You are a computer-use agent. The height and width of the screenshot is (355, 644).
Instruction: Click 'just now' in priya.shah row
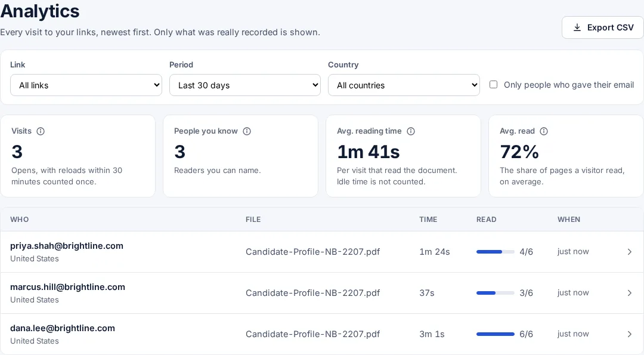click(x=573, y=251)
